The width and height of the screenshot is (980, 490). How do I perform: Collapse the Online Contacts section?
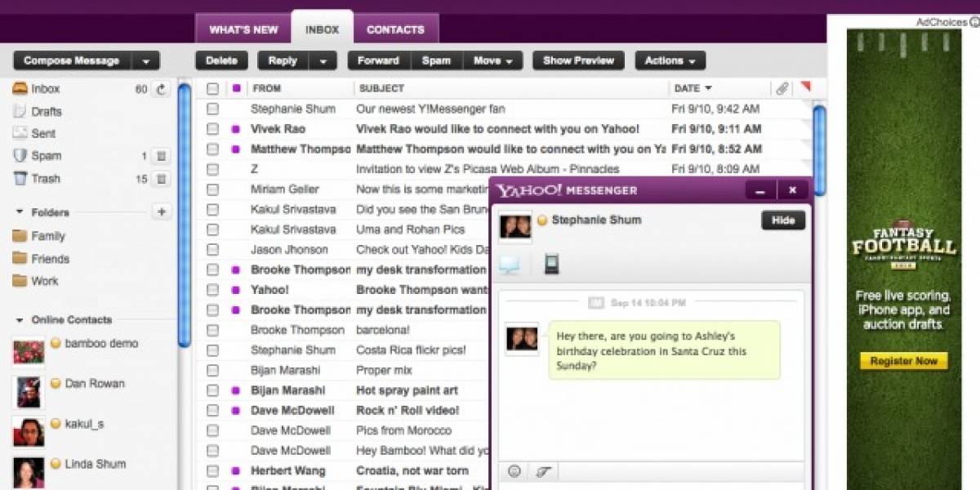pos(20,320)
